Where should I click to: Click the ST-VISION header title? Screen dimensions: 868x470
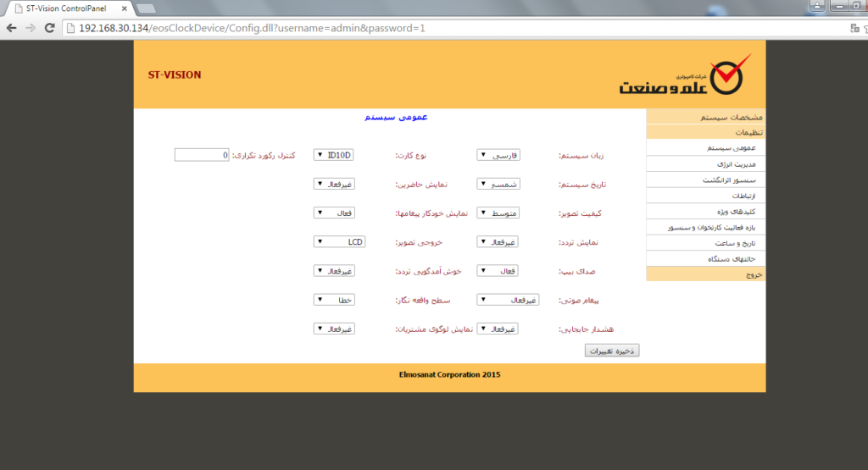pyautogui.click(x=175, y=75)
